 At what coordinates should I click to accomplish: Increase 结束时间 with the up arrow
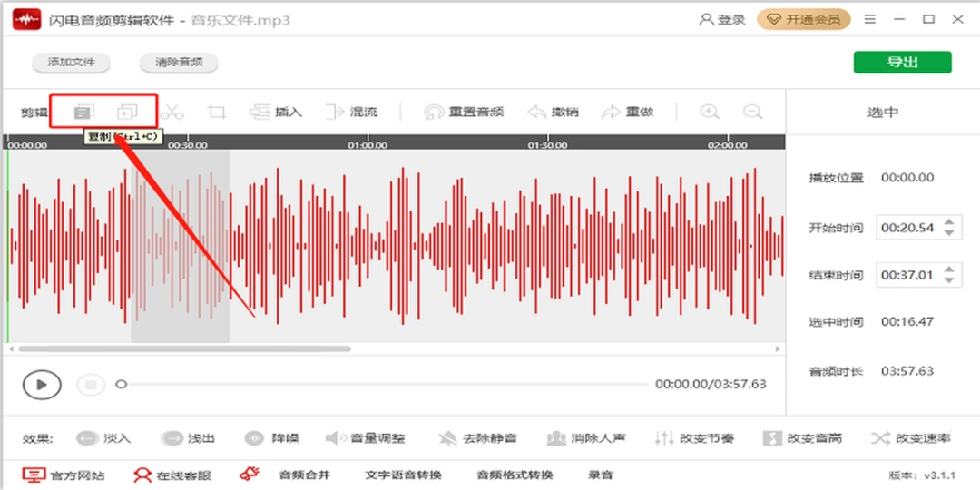949,269
